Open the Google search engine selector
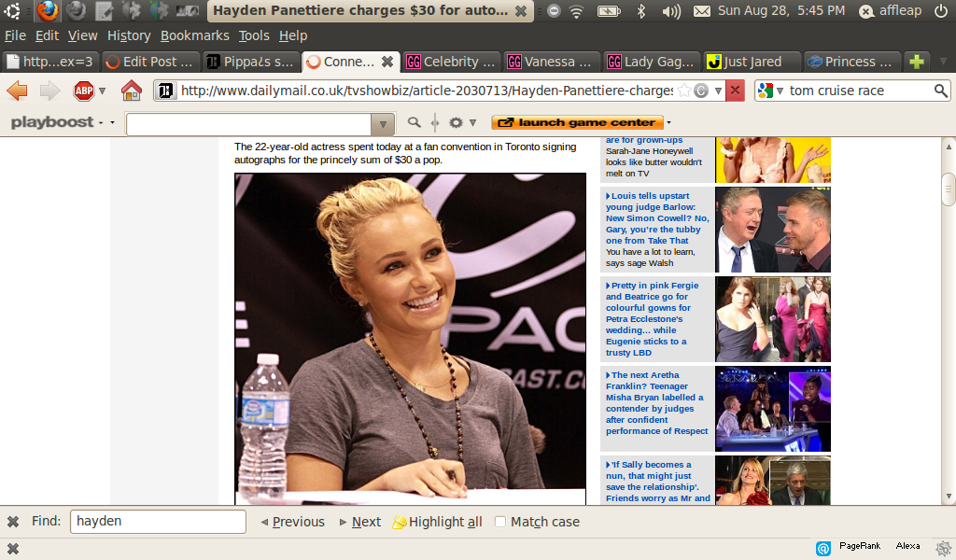 point(769,91)
